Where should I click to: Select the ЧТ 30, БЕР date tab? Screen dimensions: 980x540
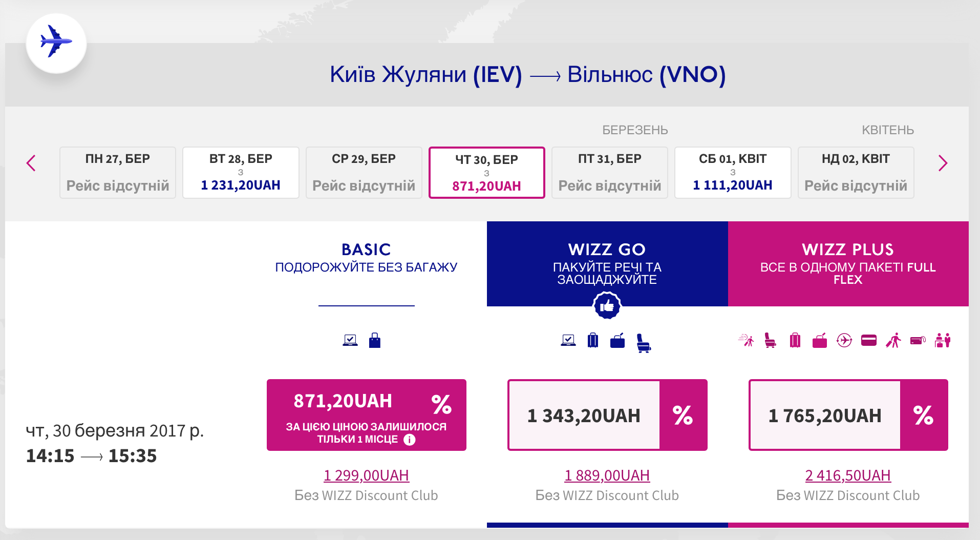point(486,173)
